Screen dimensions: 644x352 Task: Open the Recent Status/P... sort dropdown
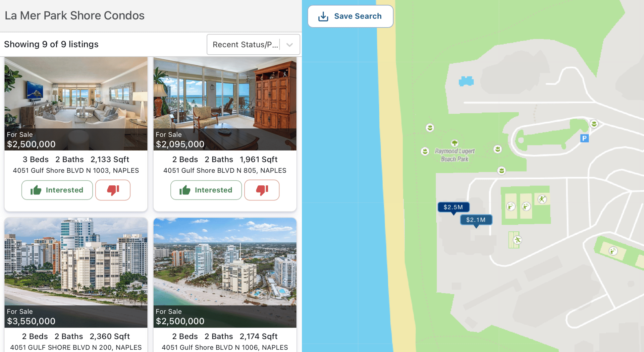coord(253,45)
